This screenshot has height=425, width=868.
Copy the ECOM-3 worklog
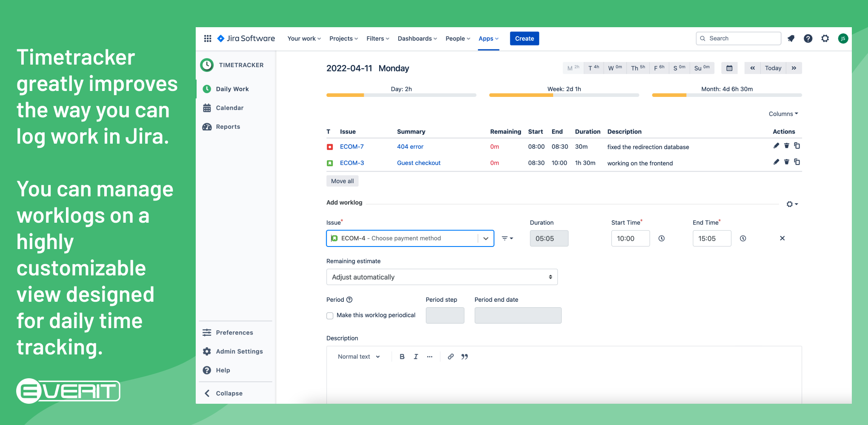797,162
